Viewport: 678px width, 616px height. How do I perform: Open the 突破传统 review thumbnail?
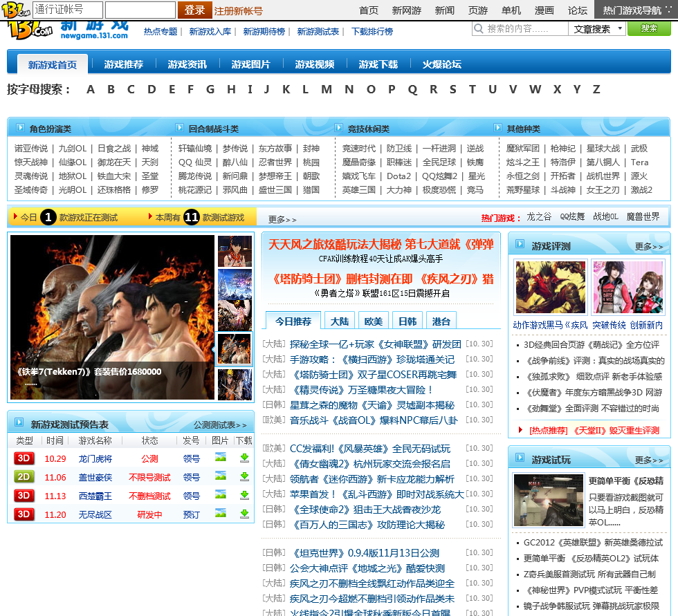click(x=628, y=288)
